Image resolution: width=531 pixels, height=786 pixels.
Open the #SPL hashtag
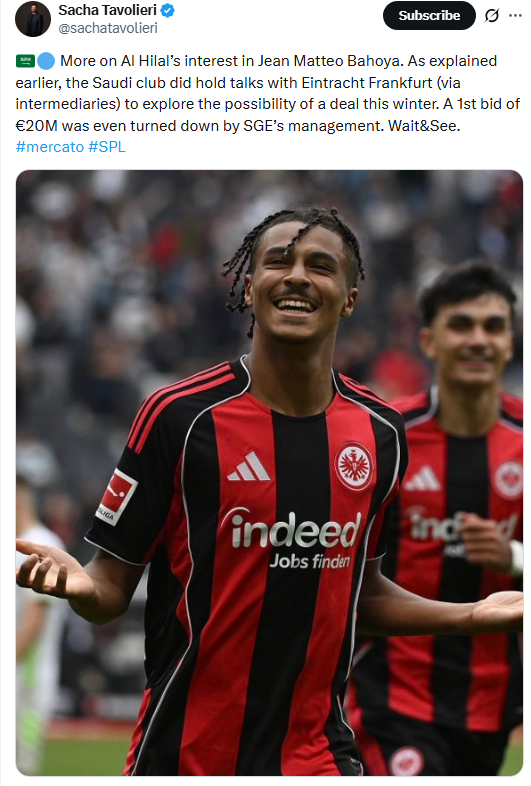[x=106, y=147]
